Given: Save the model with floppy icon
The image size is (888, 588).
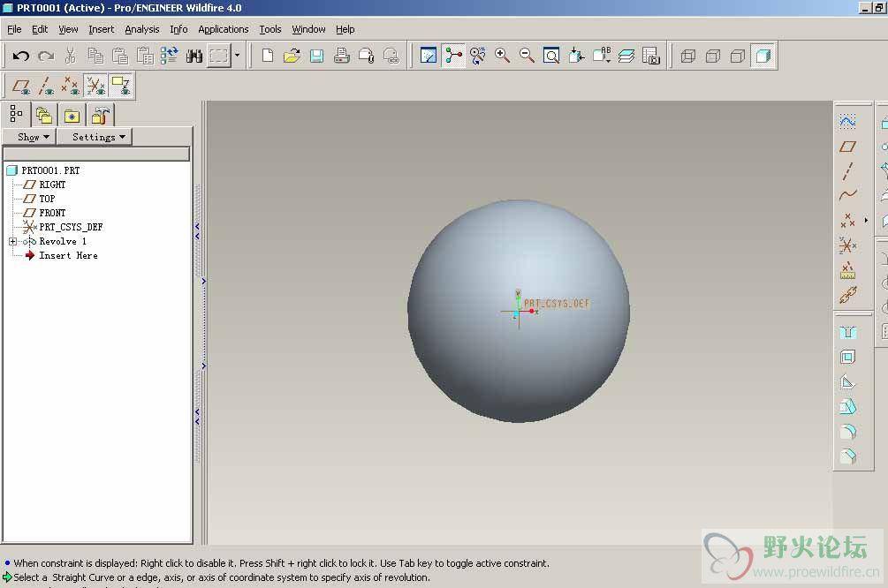Looking at the screenshot, I should coord(316,56).
